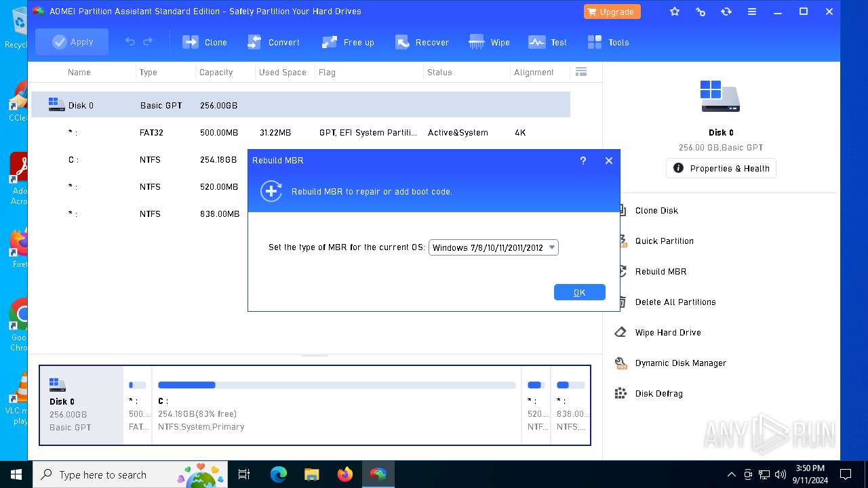868x488 pixels.
Task: Sort by Name column header
Action: pos(79,72)
